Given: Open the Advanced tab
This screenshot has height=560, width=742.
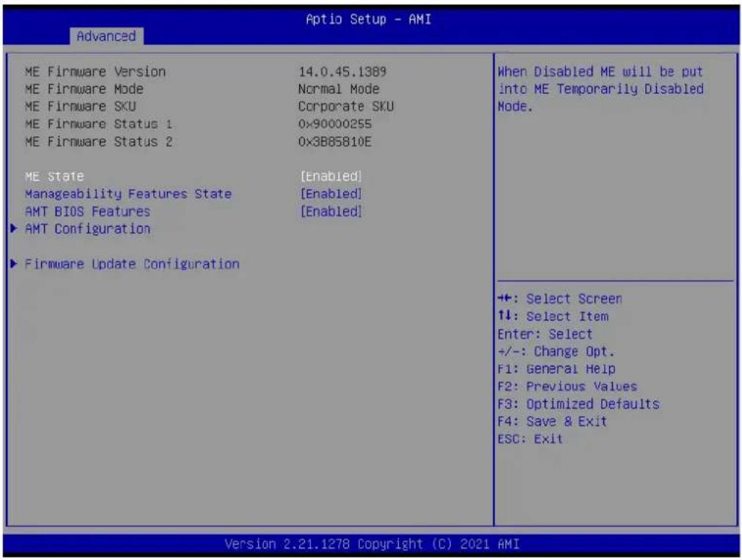Looking at the screenshot, I should coord(106,36).
